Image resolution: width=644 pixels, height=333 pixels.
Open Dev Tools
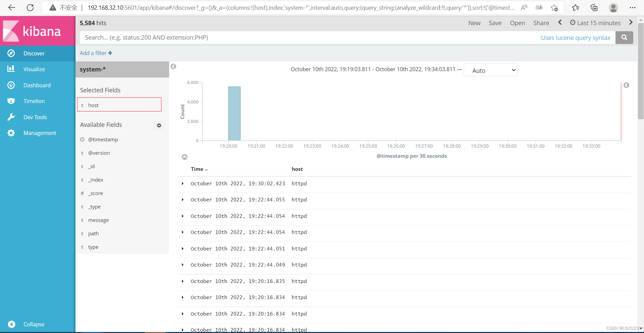click(38, 117)
